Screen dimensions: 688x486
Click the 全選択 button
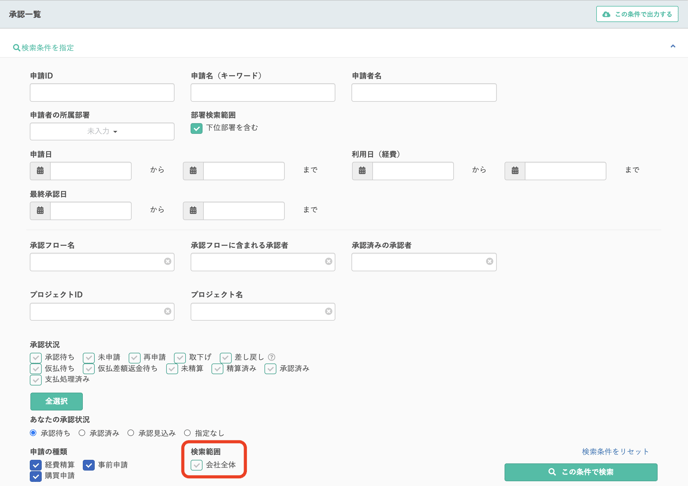(x=57, y=401)
